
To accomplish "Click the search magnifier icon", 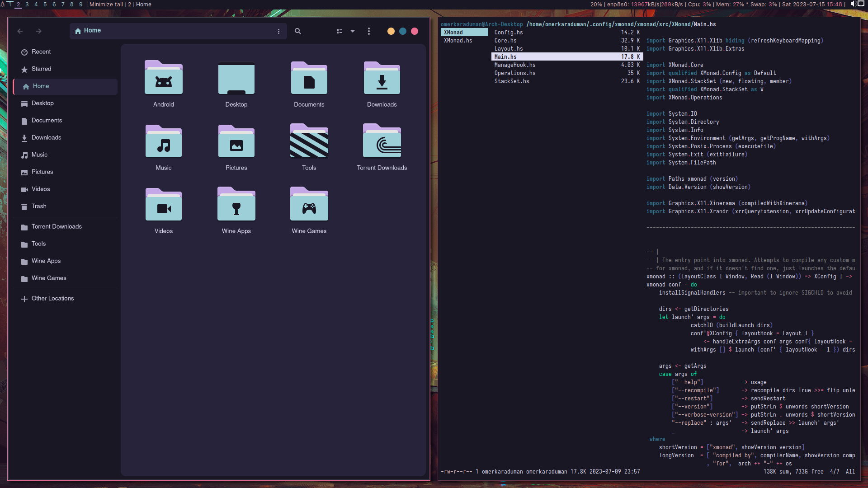I will tap(298, 31).
